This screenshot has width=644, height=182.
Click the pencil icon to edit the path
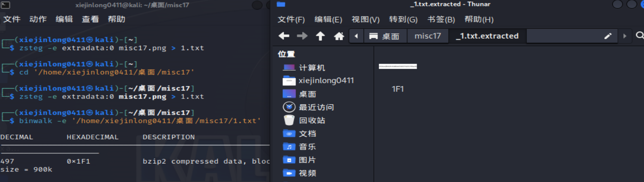tap(608, 36)
